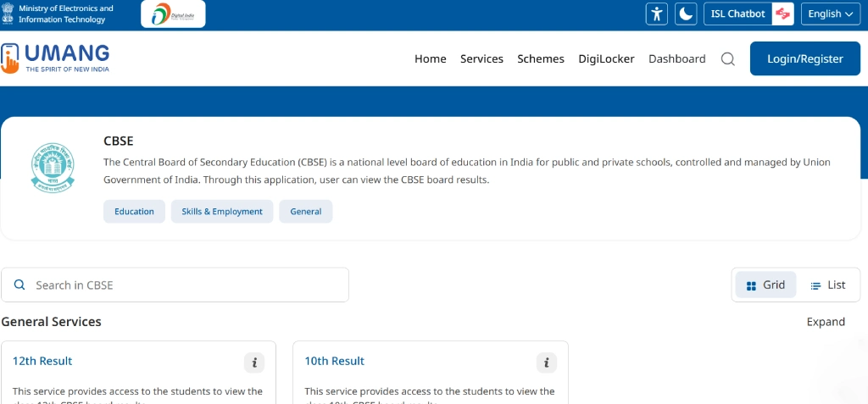Select the General category tag
This screenshot has width=868, height=404.
pyautogui.click(x=305, y=212)
